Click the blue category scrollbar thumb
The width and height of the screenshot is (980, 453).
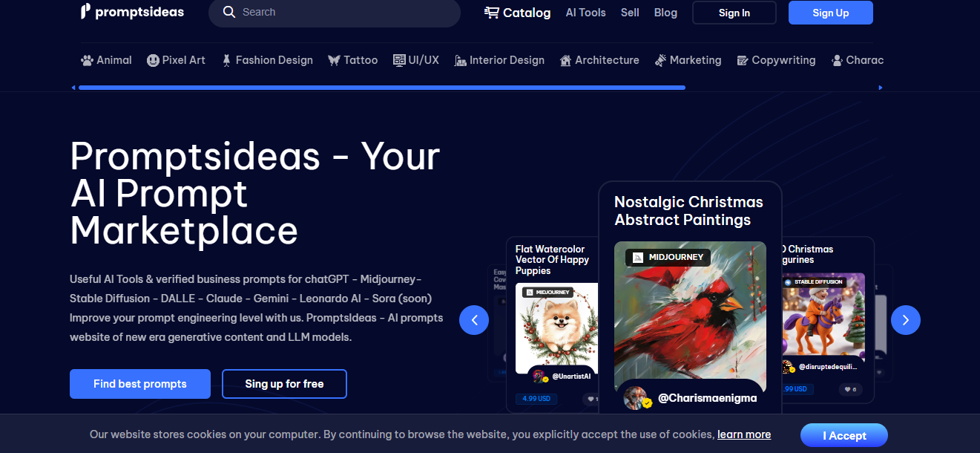381,88
